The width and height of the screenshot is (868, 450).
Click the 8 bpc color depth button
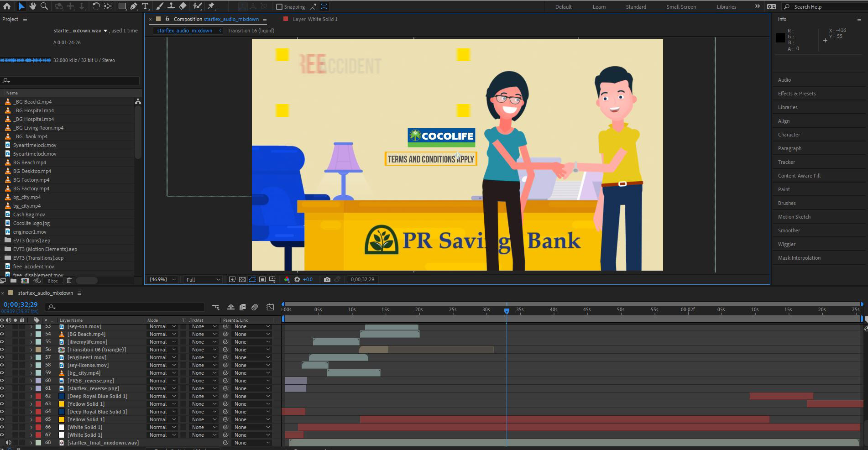[53, 281]
